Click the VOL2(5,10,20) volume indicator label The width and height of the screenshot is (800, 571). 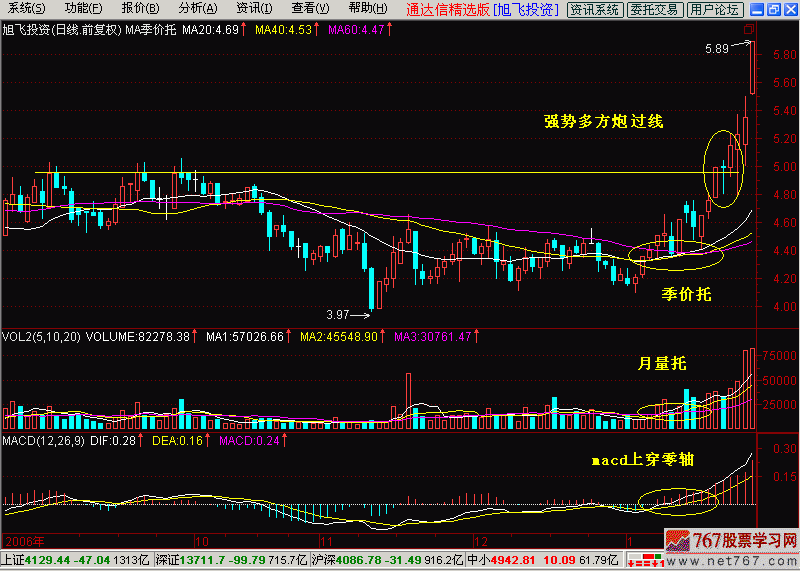[42, 336]
